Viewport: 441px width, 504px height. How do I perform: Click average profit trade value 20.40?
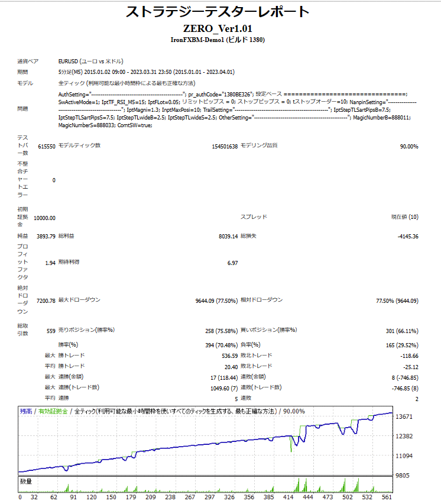(231, 367)
